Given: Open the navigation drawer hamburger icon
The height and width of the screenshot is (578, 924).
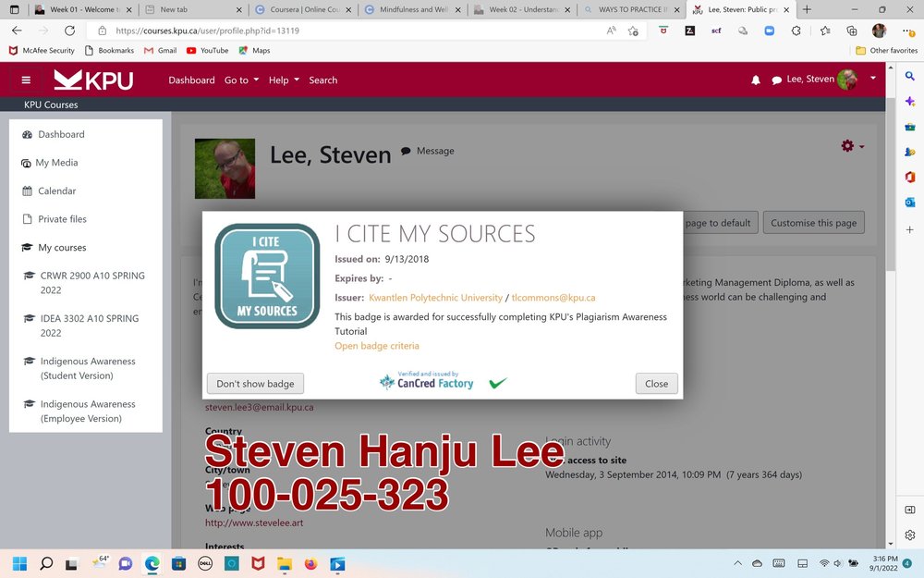Looking at the screenshot, I should coord(26,80).
